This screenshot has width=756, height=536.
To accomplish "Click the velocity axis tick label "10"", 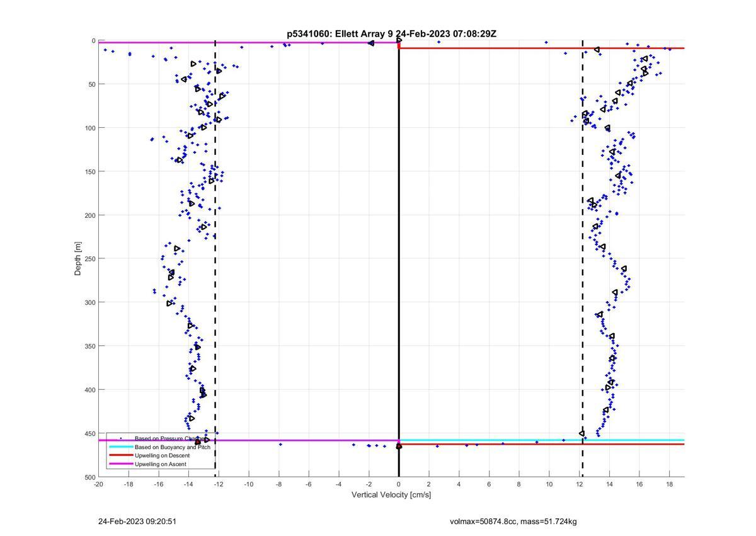I will (x=549, y=484).
